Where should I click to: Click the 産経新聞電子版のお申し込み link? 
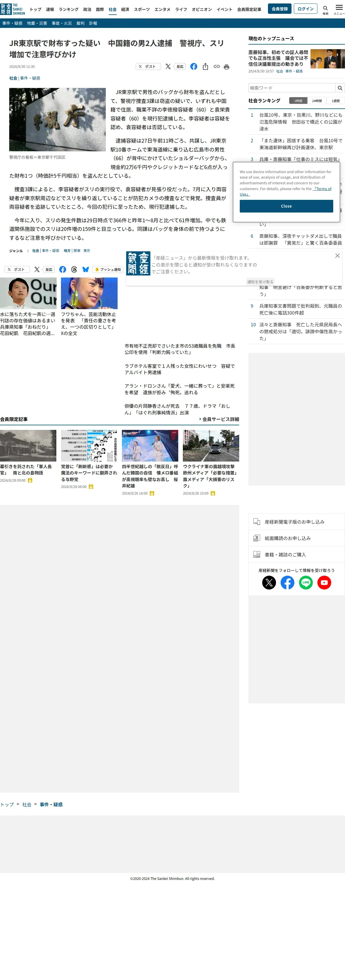point(297,522)
